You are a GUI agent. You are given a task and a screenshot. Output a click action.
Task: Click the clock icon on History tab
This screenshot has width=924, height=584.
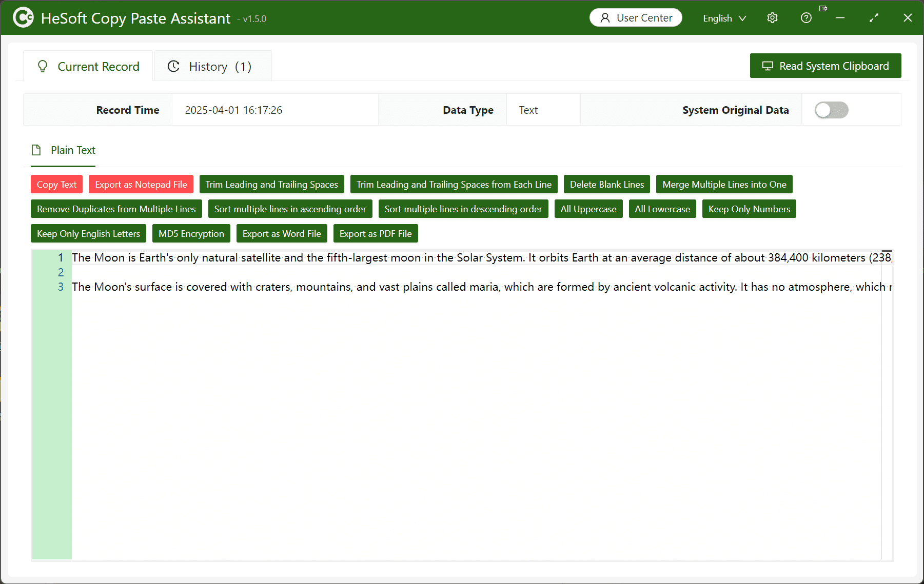click(x=173, y=66)
